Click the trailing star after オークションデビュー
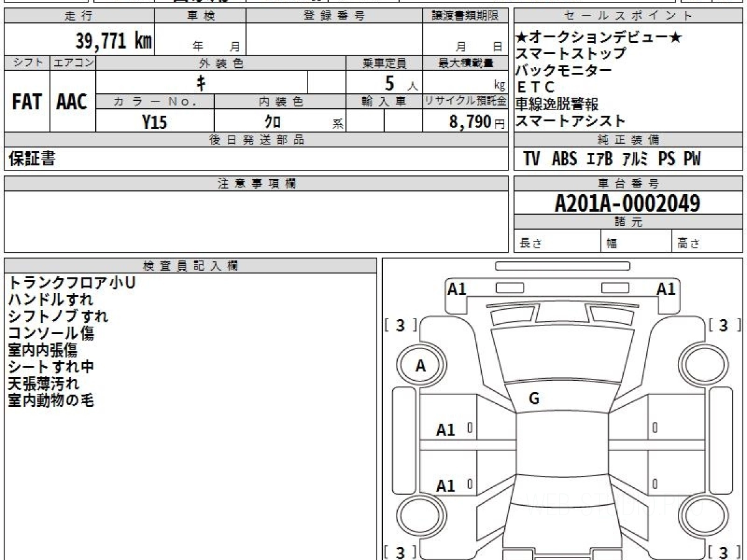This screenshot has height=560, width=747. click(x=675, y=38)
